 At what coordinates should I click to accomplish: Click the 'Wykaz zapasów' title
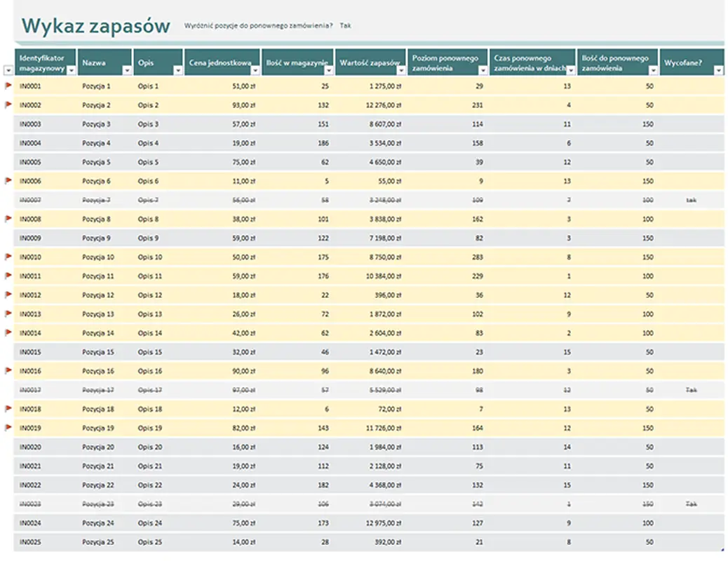coord(96,26)
